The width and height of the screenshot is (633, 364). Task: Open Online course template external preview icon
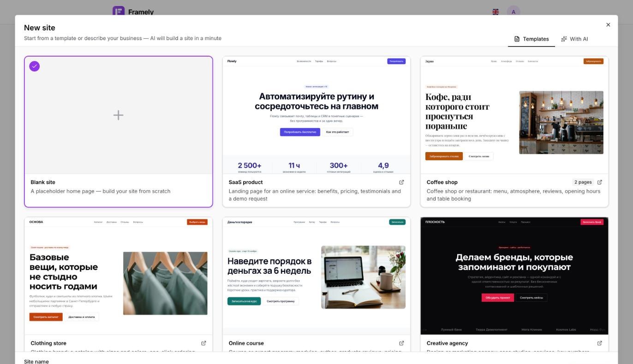[x=401, y=343]
